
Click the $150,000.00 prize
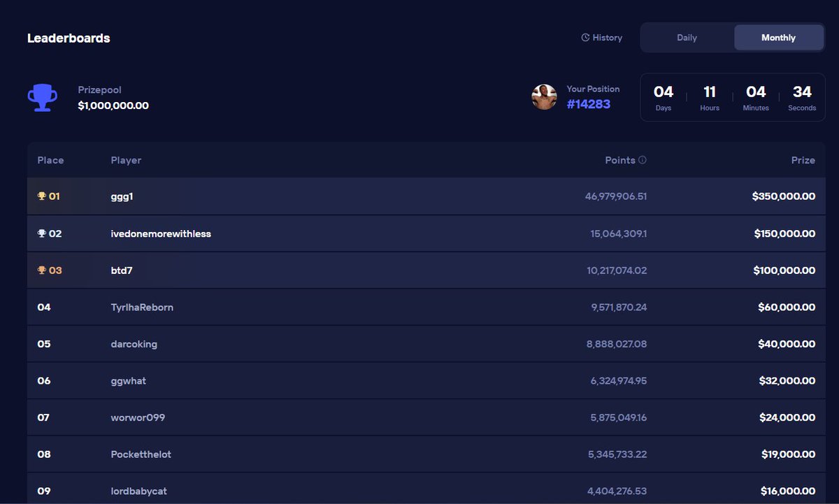pos(784,233)
